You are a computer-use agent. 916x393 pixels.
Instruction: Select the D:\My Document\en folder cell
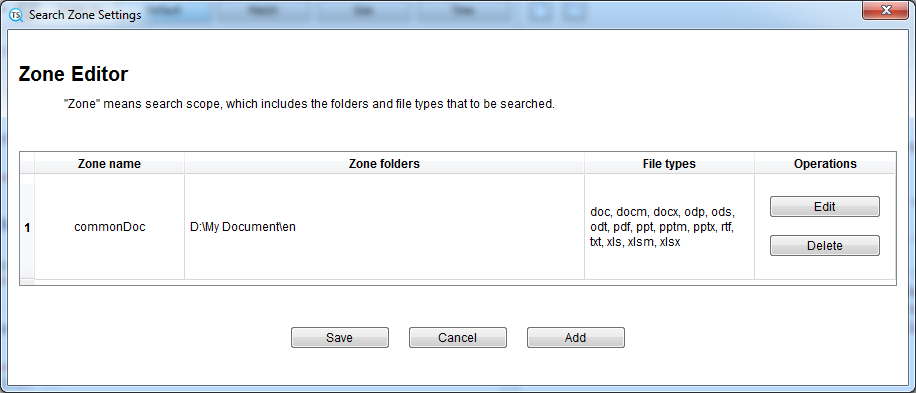coord(384,227)
